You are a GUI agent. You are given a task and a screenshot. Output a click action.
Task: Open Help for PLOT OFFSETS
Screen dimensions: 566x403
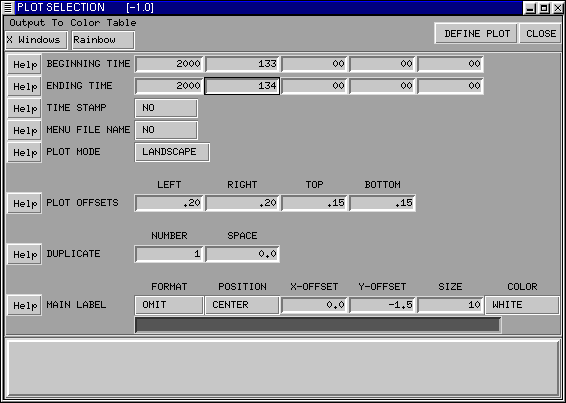(25, 204)
